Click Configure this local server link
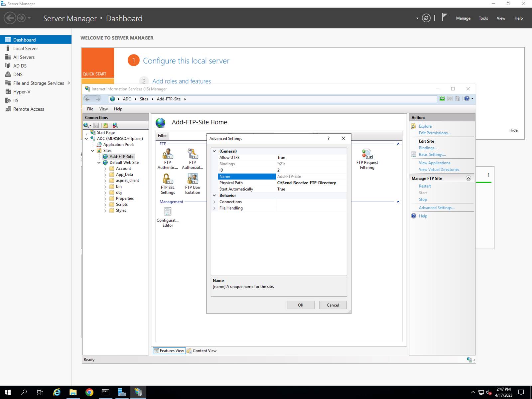The width and height of the screenshot is (532, 399). click(x=186, y=61)
